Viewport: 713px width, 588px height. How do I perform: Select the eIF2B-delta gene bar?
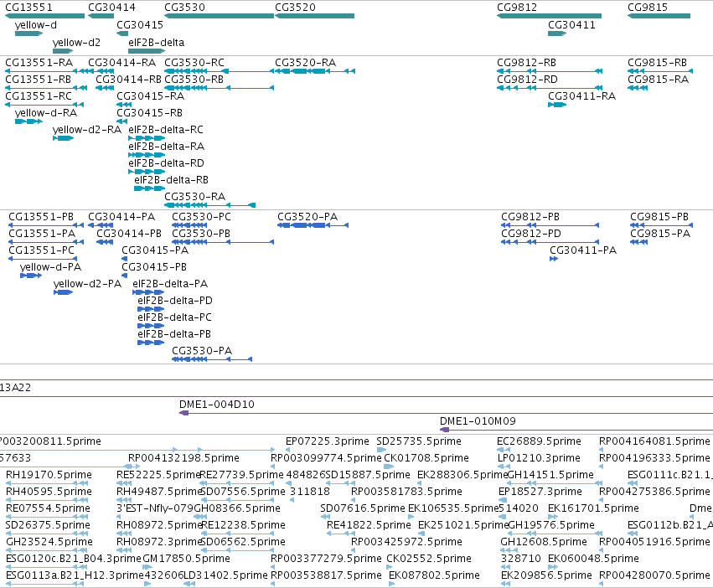pos(147,51)
